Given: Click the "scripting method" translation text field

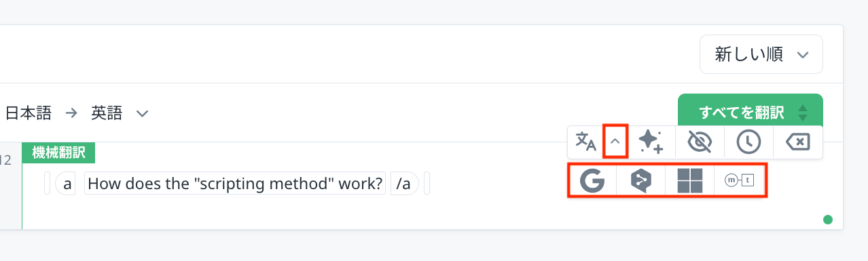Looking at the screenshot, I should coord(235,184).
